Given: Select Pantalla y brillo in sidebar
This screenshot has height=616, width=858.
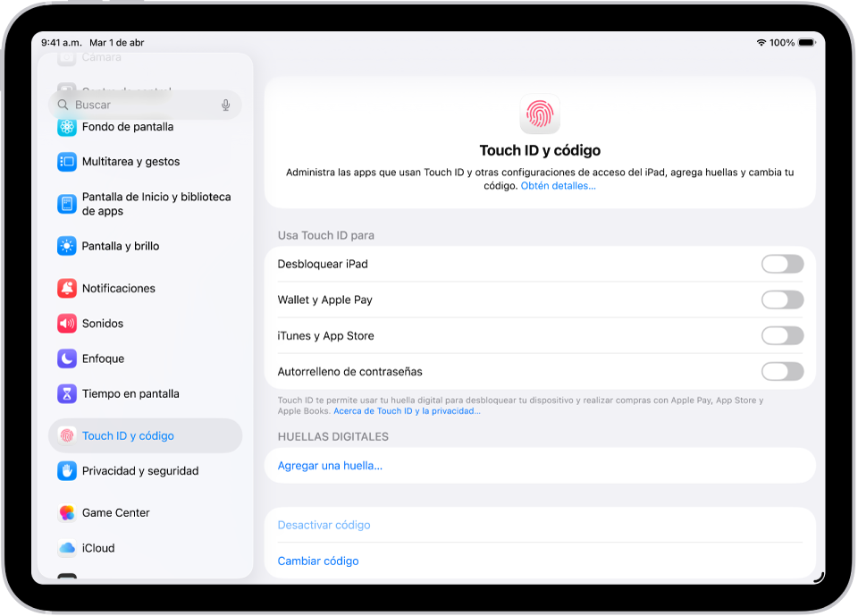Looking at the screenshot, I should coord(145,247).
